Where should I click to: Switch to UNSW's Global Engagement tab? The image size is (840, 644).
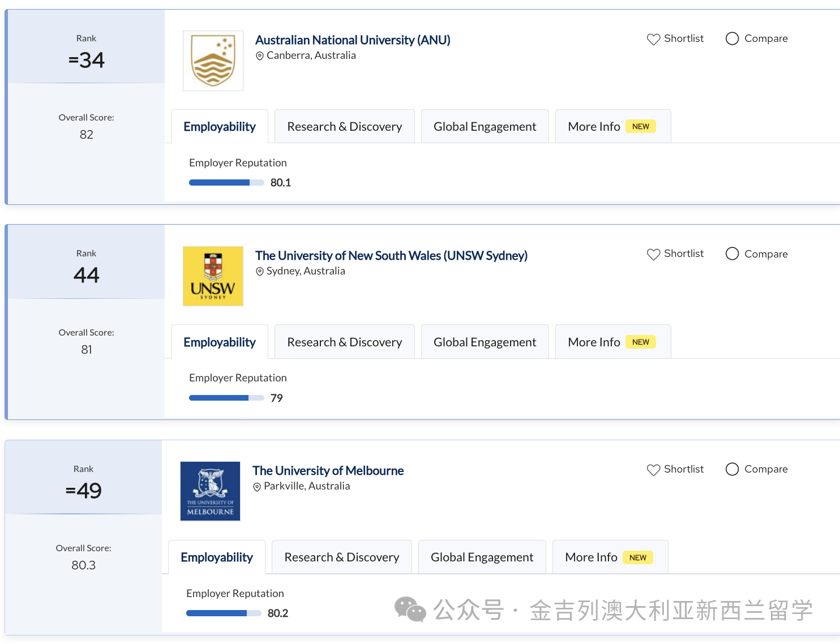tap(485, 342)
